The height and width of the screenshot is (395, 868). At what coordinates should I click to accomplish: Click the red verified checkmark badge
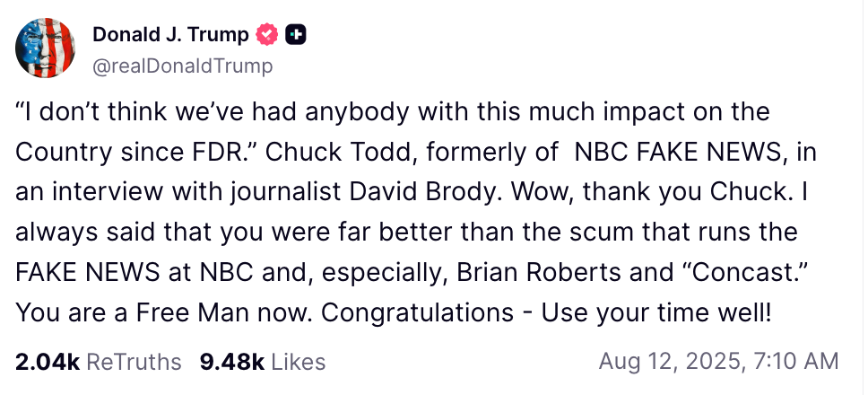click(x=267, y=35)
